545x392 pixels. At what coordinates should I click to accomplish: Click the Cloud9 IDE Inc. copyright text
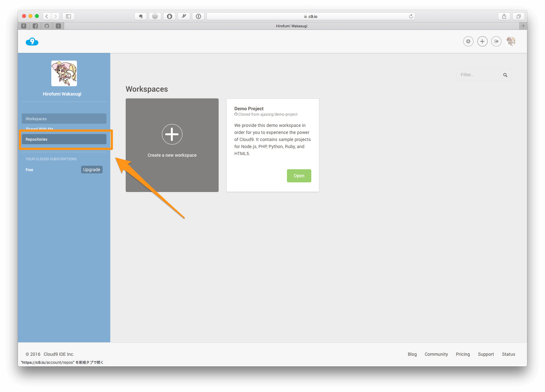tap(59, 354)
